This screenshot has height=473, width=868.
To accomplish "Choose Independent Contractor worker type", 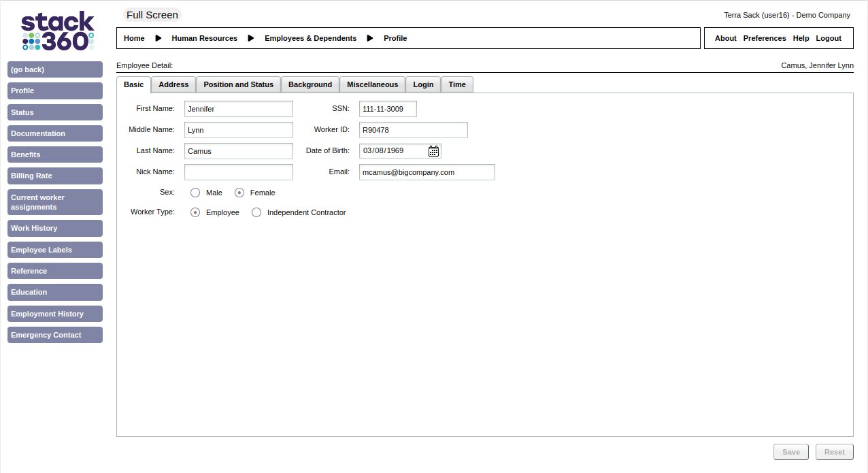I will (x=256, y=212).
